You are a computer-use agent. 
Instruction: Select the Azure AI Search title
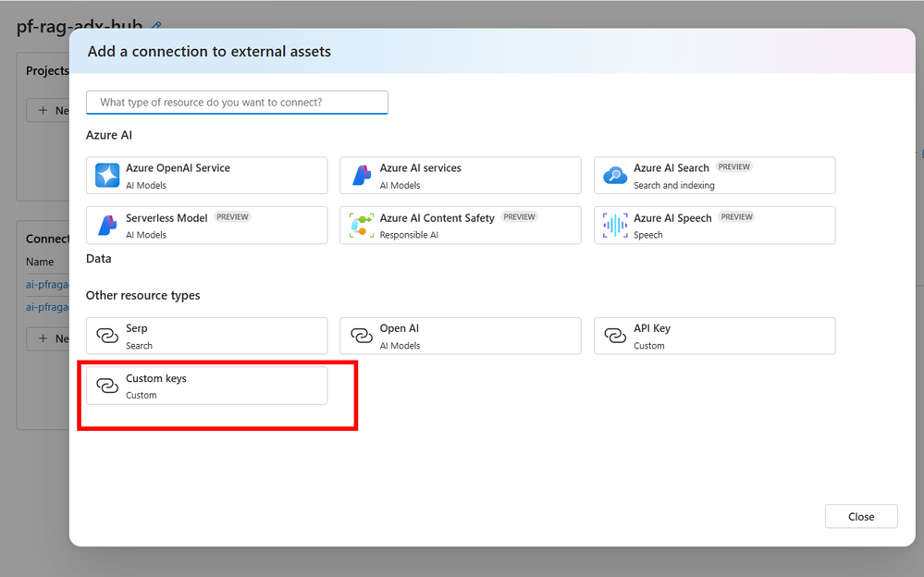click(671, 168)
